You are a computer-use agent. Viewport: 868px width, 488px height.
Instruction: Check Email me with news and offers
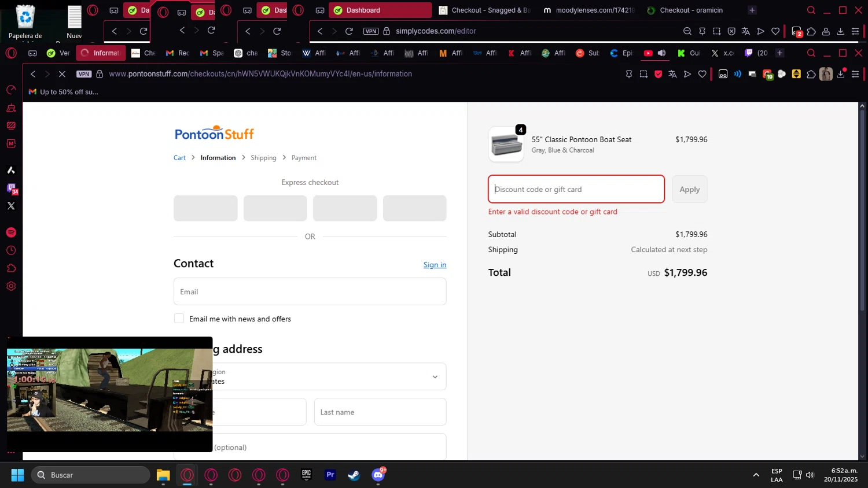pos(179,319)
